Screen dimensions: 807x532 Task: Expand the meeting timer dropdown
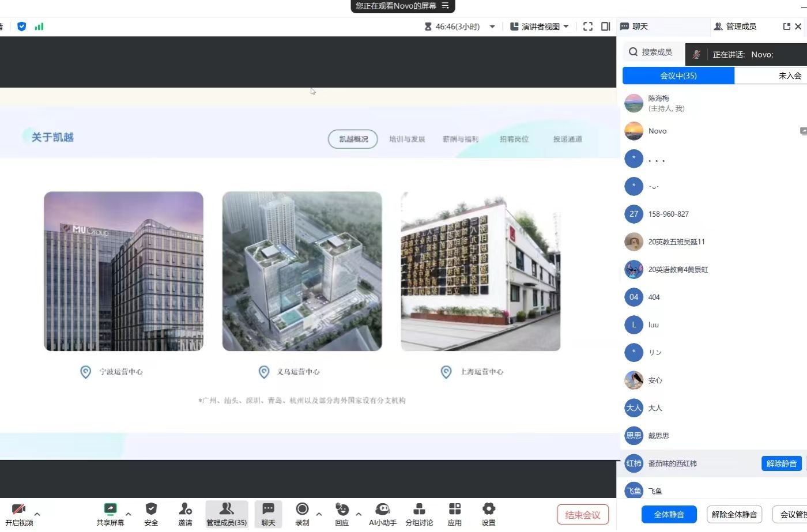[492, 27]
